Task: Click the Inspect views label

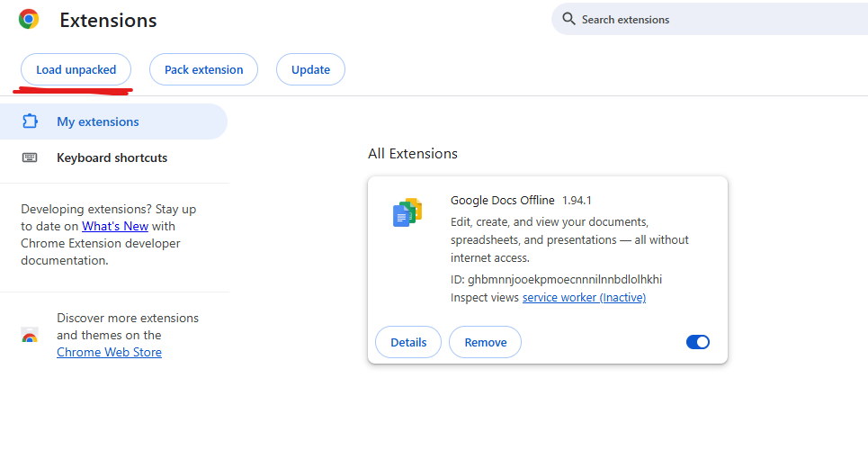Action: (x=485, y=297)
